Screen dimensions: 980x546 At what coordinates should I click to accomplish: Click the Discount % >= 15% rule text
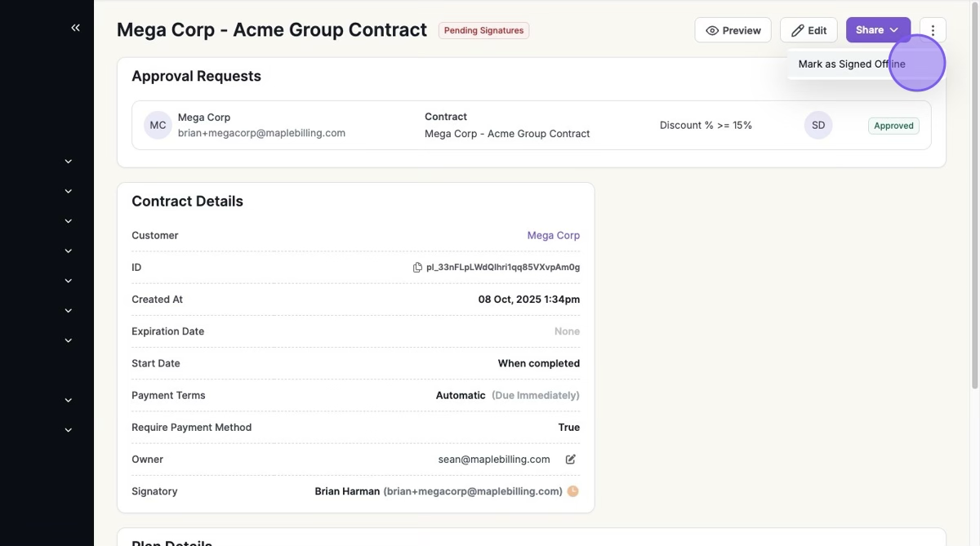pos(706,126)
